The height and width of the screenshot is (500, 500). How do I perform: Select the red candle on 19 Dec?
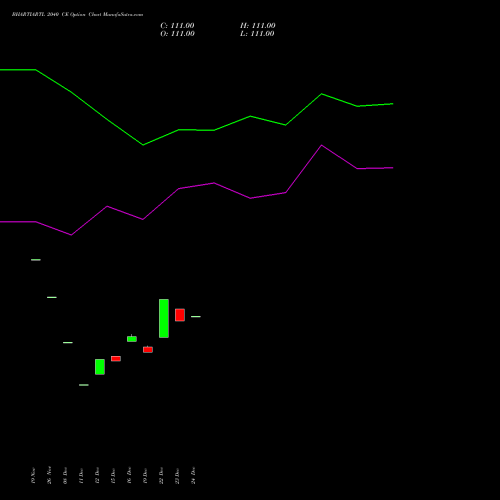pos(148,349)
